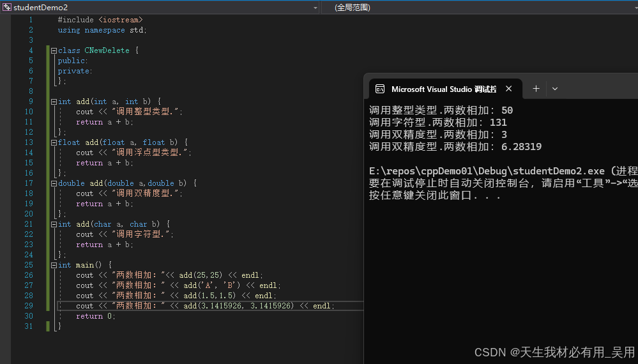The image size is (638, 364).
Task: Click the 'using namespace std;' line
Action: coord(102,30)
